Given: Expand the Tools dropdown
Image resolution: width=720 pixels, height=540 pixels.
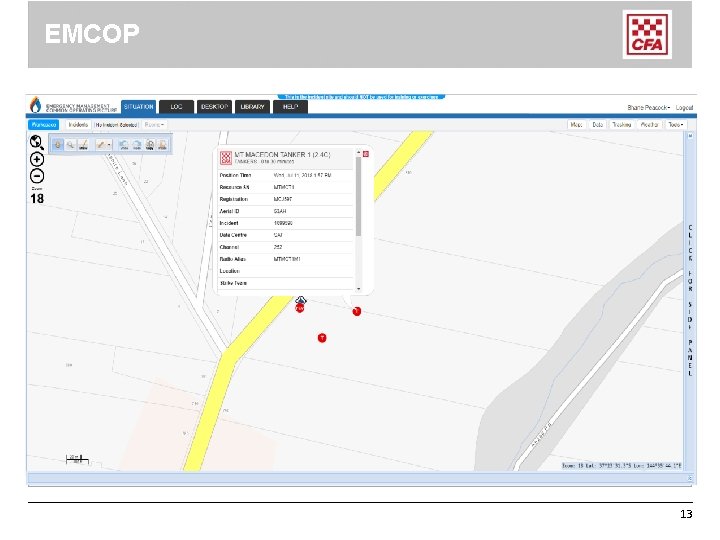Looking at the screenshot, I should tap(676, 125).
